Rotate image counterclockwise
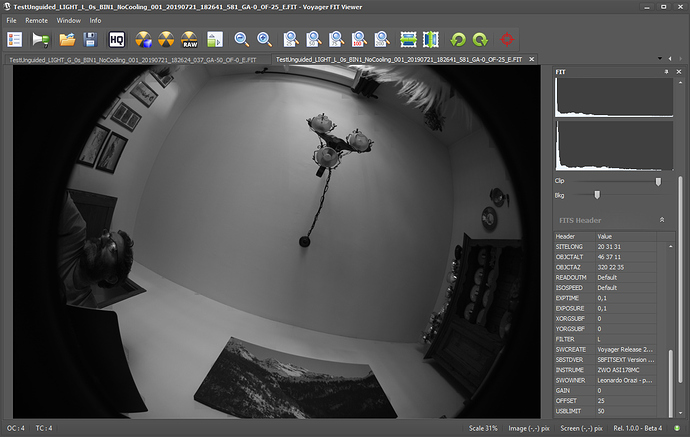The width and height of the screenshot is (690, 437). [458, 40]
